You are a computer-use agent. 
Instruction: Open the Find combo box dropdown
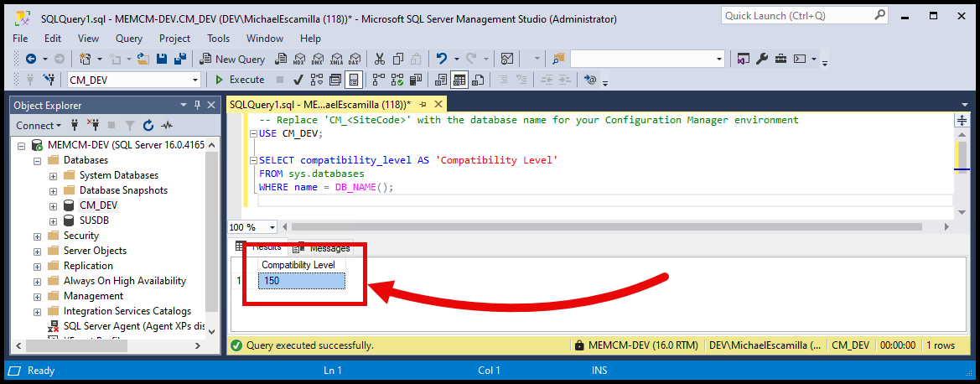point(718,59)
